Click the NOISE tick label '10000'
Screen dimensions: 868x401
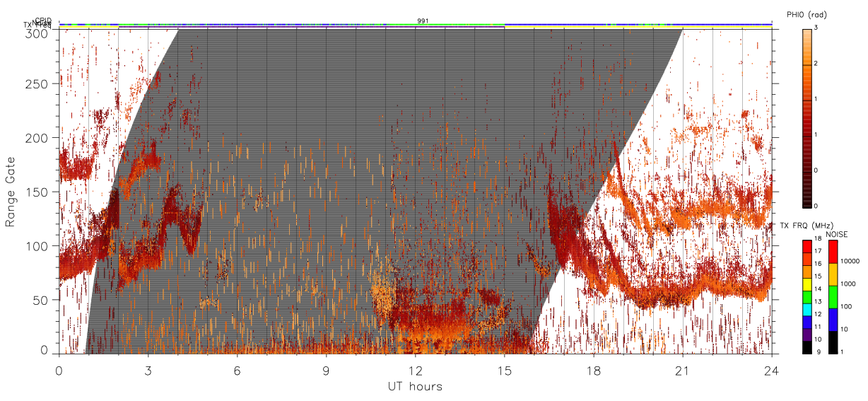(850, 261)
